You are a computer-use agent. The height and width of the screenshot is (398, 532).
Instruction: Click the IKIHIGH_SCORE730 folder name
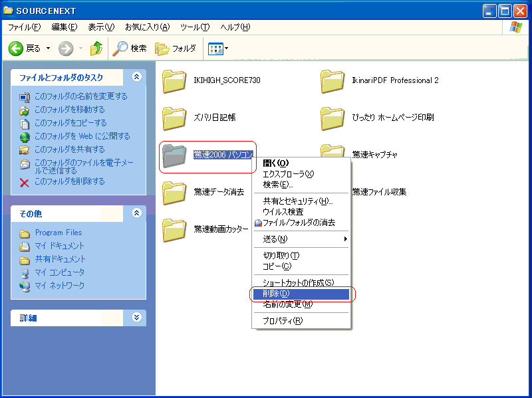pos(227,80)
